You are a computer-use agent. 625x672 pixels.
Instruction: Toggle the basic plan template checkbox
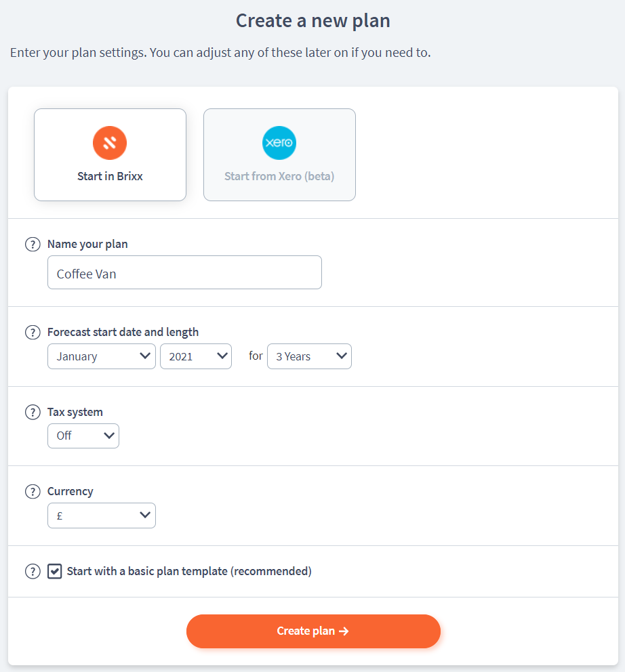click(x=55, y=571)
